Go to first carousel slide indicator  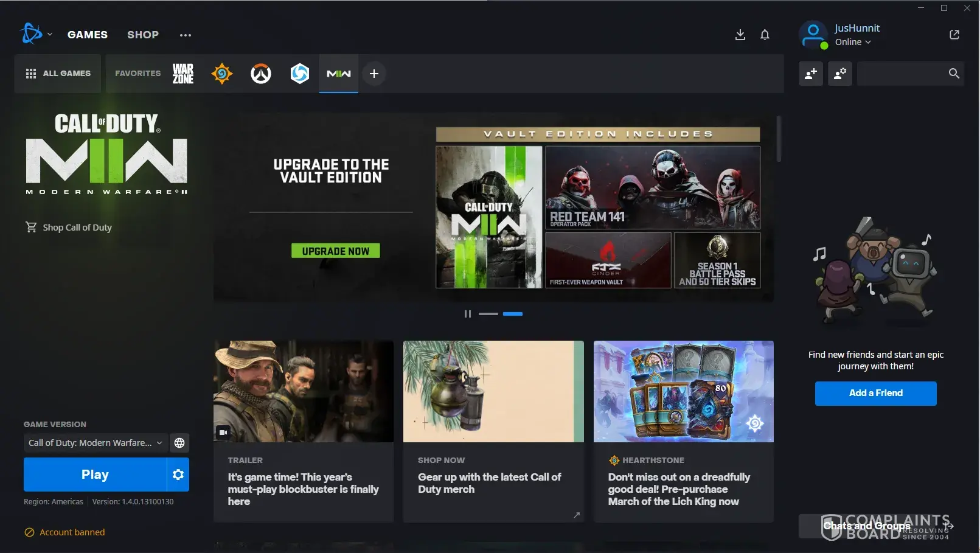[488, 314]
